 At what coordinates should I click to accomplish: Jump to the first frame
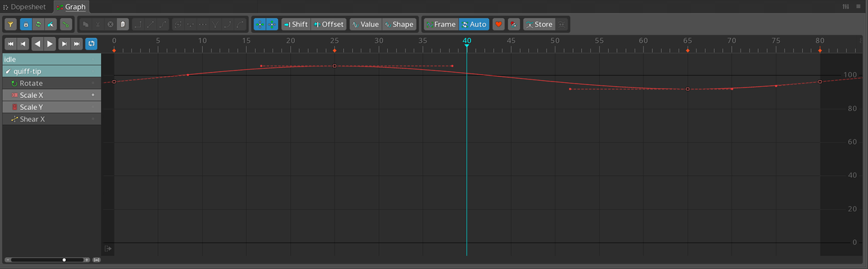[x=11, y=43]
